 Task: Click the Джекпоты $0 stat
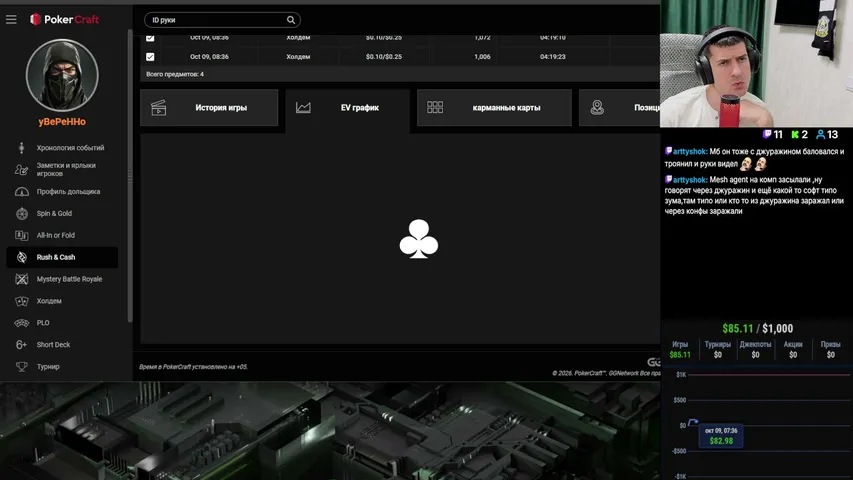point(755,349)
